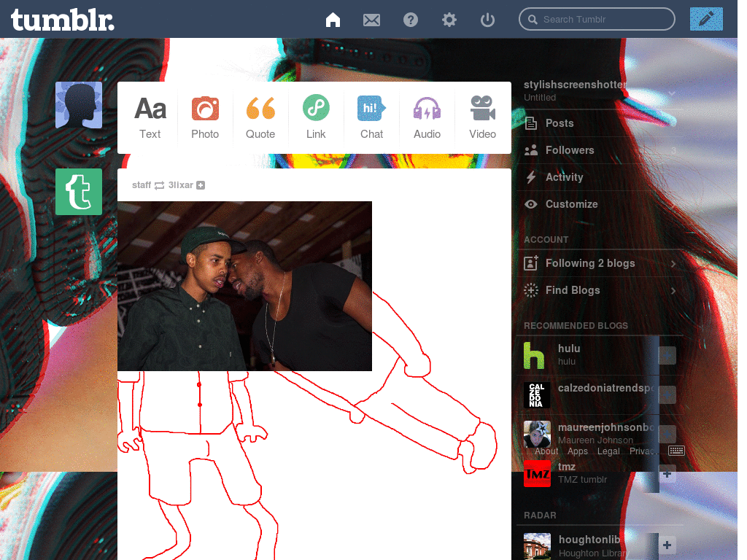This screenshot has width=747, height=560.
Task: Open the pencil compose icon top right
Action: (705, 18)
